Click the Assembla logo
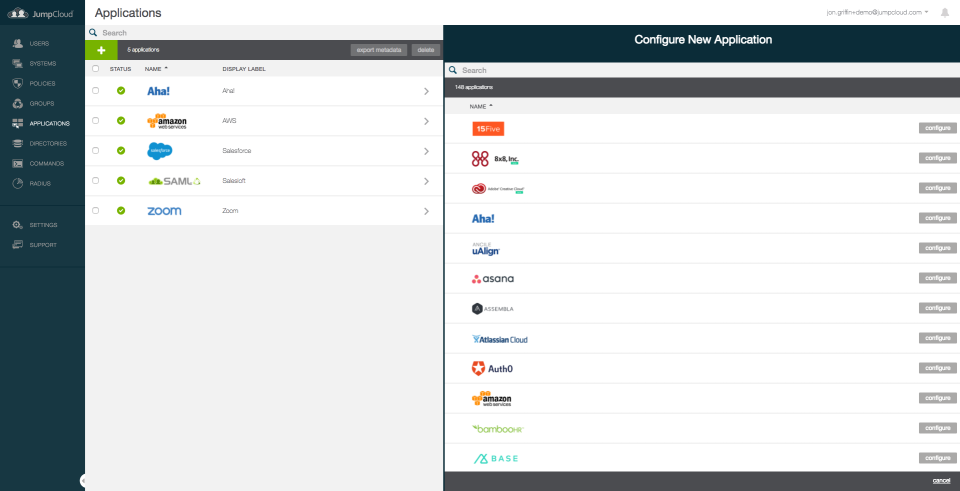 click(x=493, y=309)
